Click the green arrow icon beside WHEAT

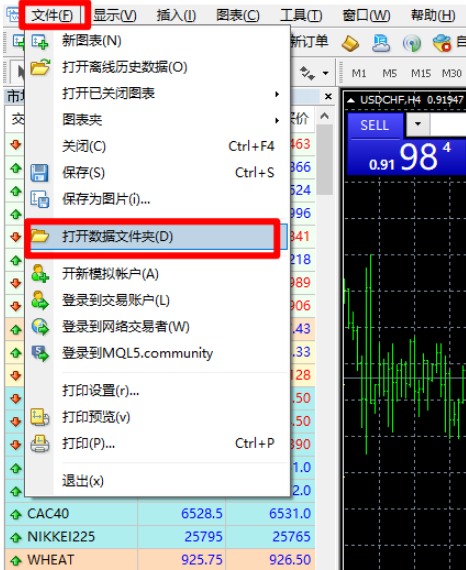(x=16, y=560)
